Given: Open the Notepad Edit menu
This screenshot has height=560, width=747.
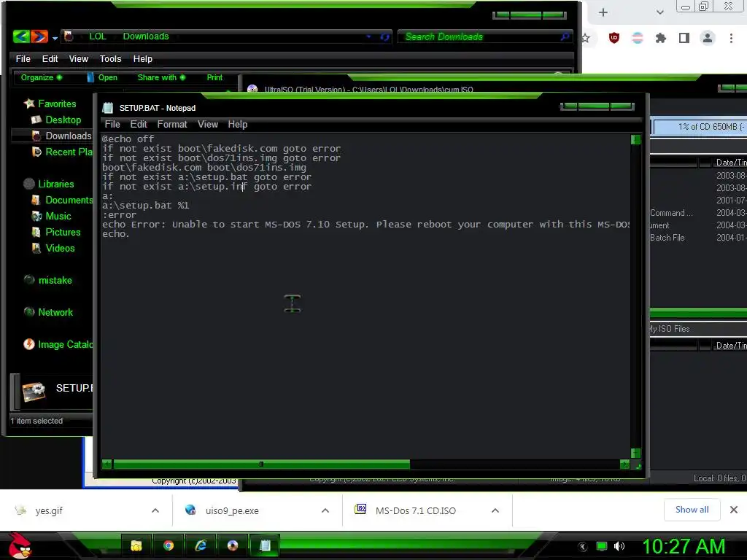Looking at the screenshot, I should 139,124.
